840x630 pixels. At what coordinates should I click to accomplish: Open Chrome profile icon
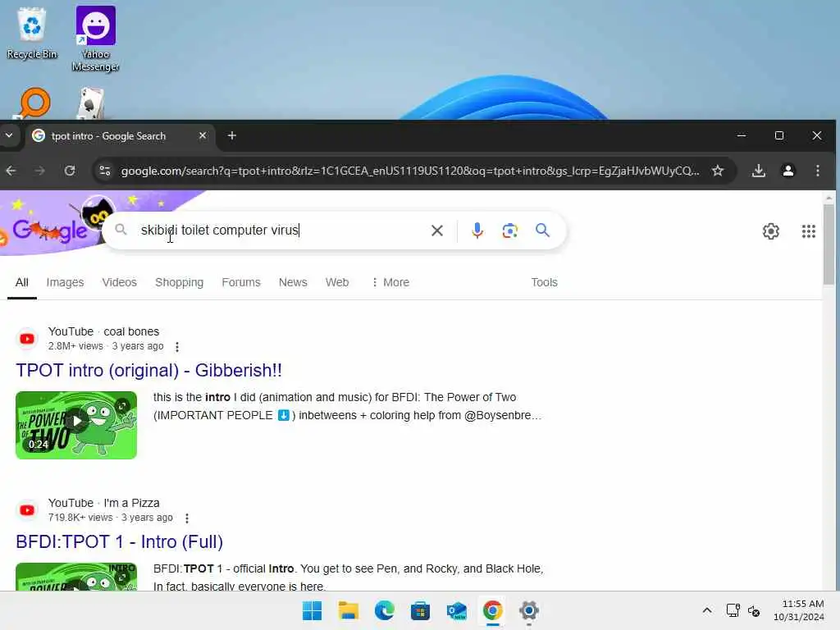788,171
